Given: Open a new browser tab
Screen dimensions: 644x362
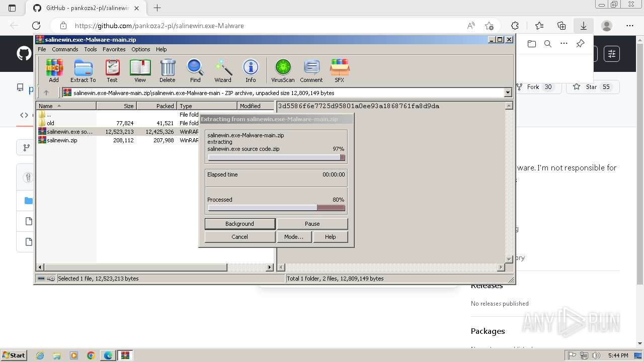Looking at the screenshot, I should click(x=157, y=8).
